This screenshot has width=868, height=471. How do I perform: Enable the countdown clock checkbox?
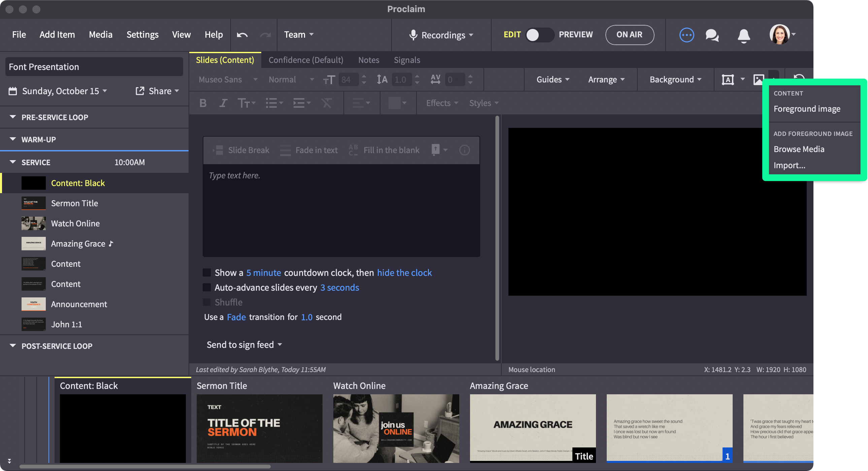206,273
